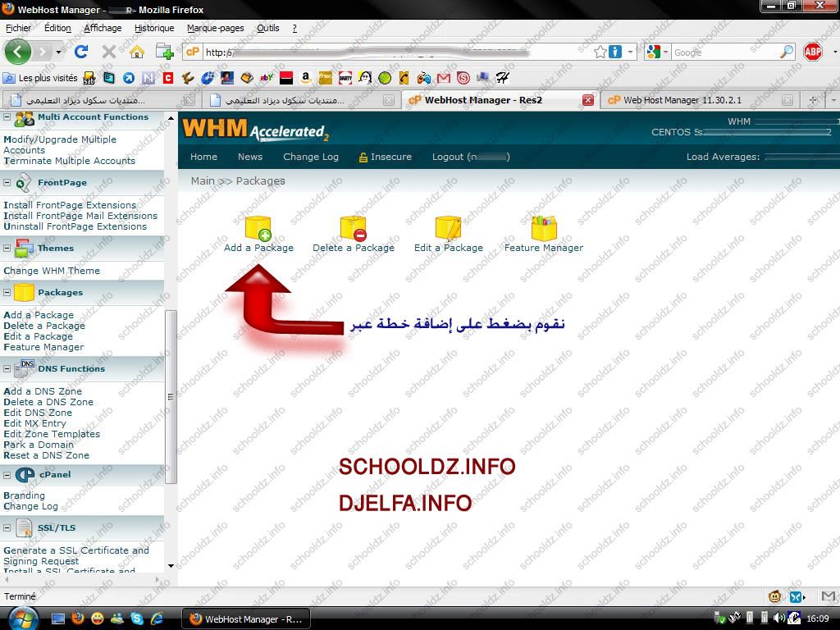840x630 pixels.
Task: Open the Outils menu
Action: pyautogui.click(x=268, y=28)
